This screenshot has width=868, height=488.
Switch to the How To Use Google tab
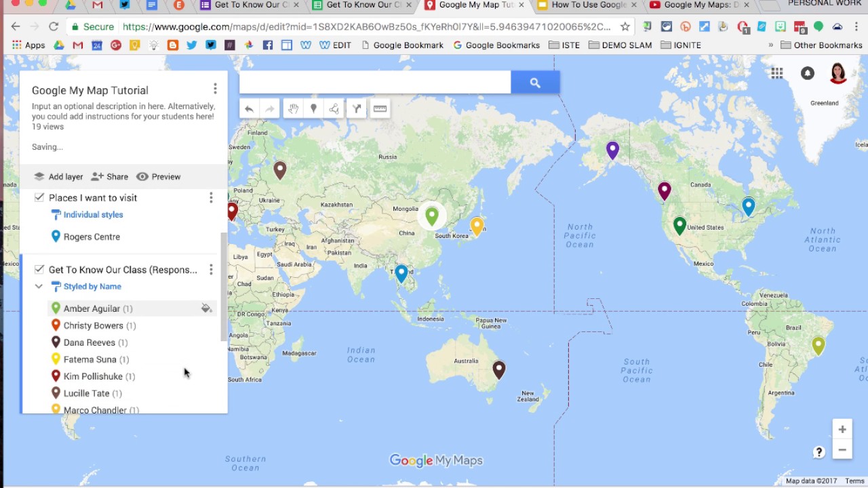[x=587, y=5]
